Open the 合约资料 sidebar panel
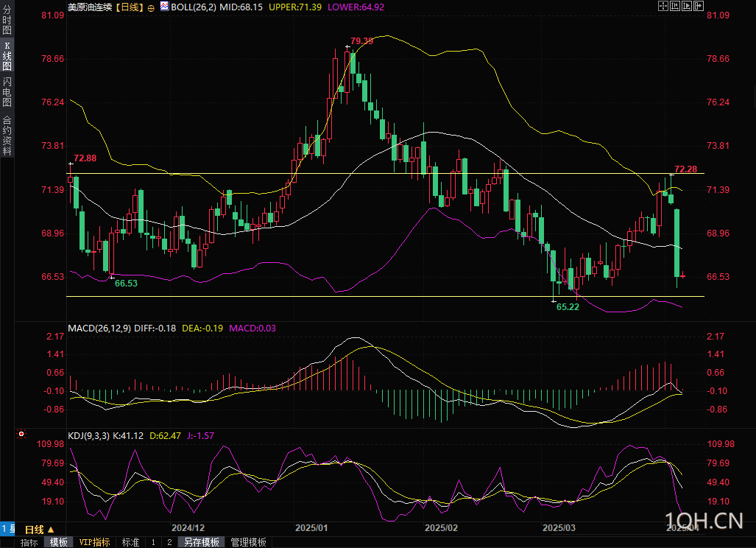Screen dimensions: 756x548 [x=7, y=135]
